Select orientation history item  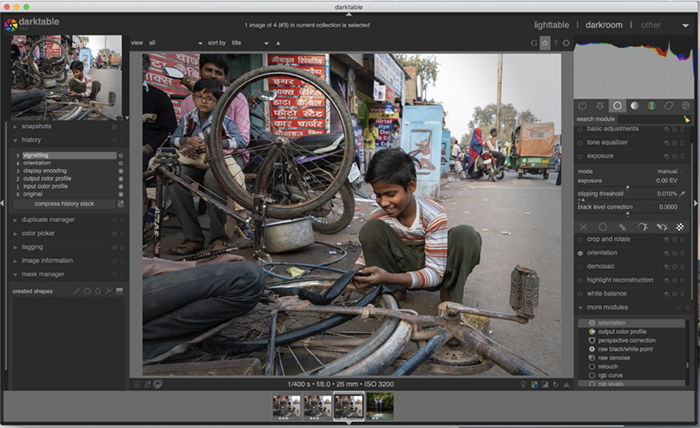[x=37, y=163]
